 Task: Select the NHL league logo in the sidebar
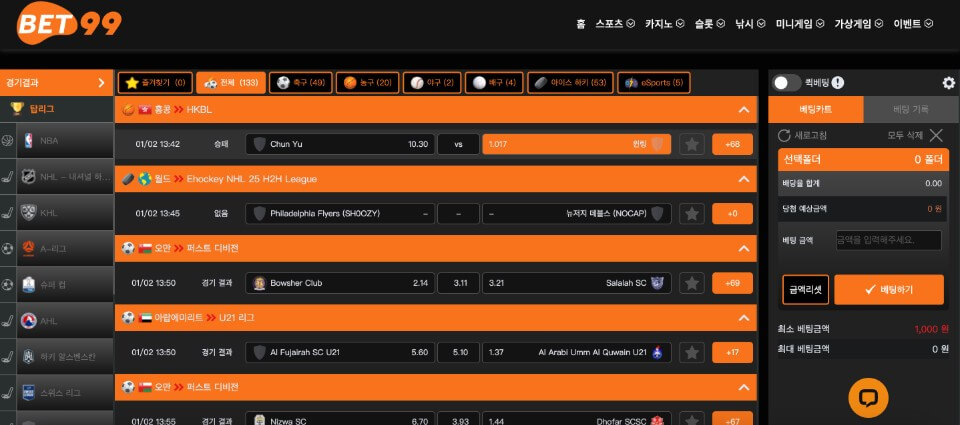28,177
